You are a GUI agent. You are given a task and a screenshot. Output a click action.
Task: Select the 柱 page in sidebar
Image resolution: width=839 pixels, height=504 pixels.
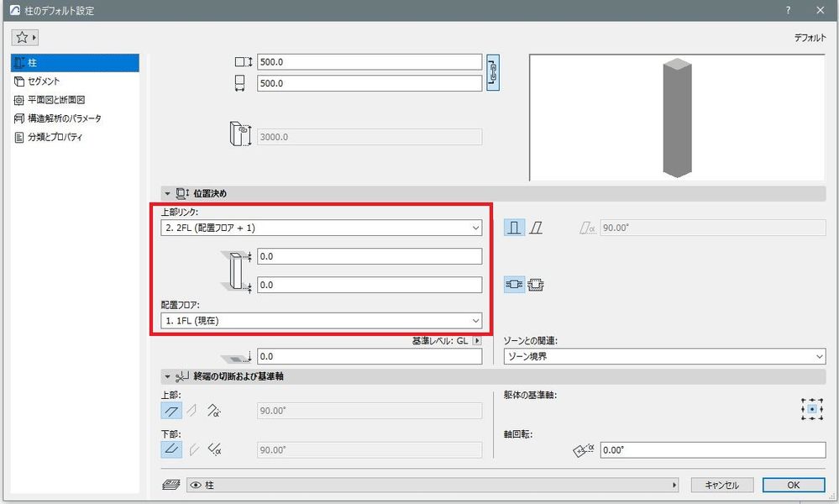click(75, 63)
